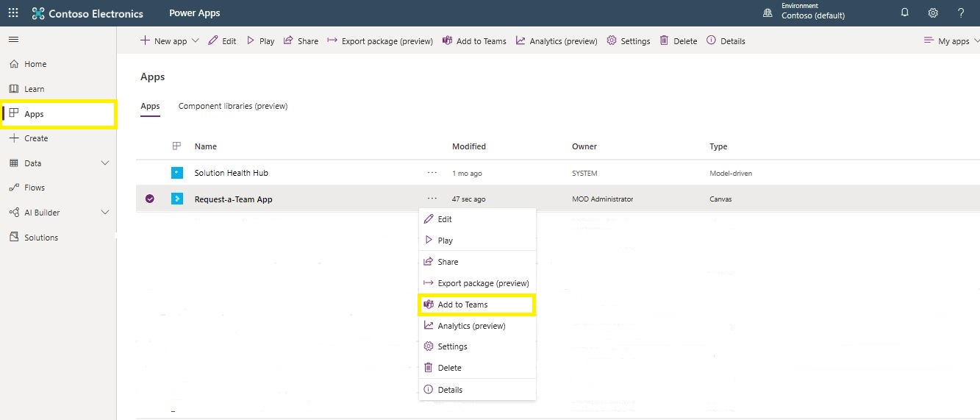The image size is (980, 420).
Task: Expand the Data chevron
Action: point(104,163)
